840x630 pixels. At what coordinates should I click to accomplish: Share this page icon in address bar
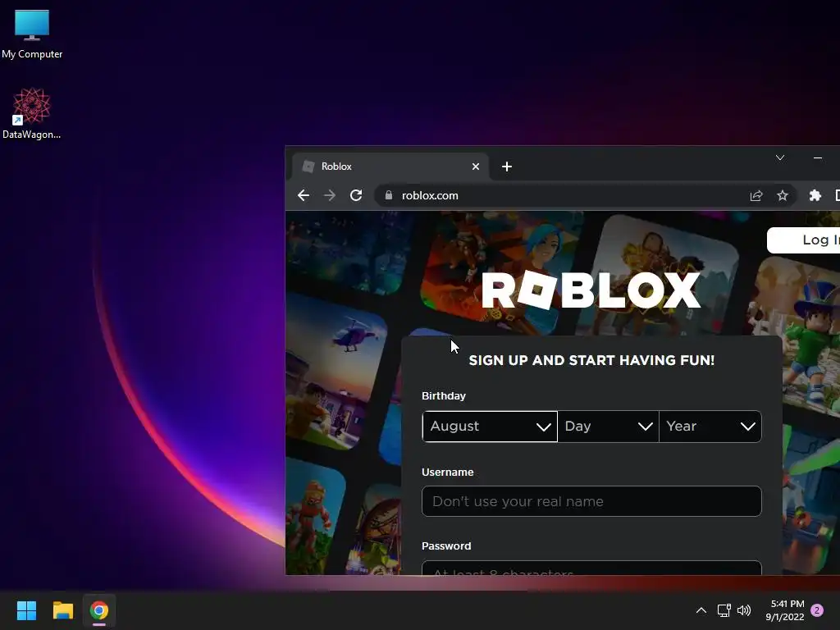(756, 195)
